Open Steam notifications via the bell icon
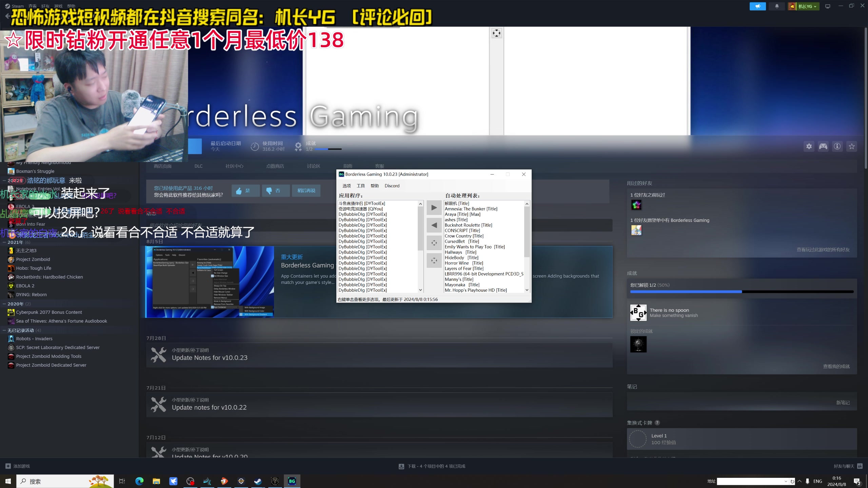The height and width of the screenshot is (488, 868). pyautogui.click(x=777, y=6)
